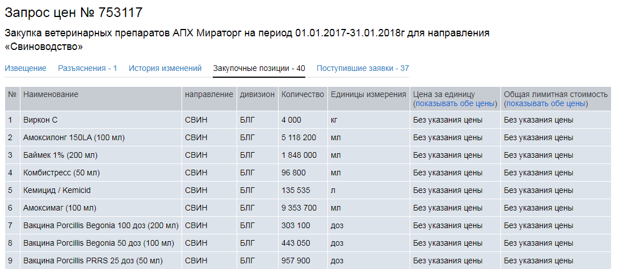Image resolution: width=644 pixels, height=269 pixels.
Task: Open Поступившие заявки - 37 tab
Action: (x=363, y=68)
